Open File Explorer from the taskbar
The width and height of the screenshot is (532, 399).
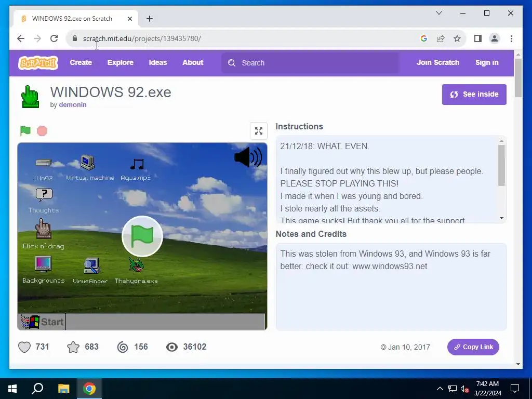click(63, 389)
